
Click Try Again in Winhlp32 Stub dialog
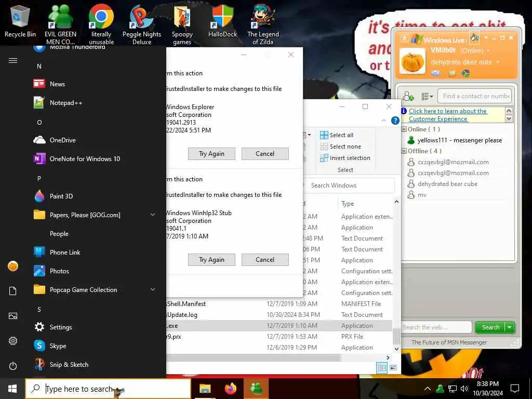click(x=211, y=260)
